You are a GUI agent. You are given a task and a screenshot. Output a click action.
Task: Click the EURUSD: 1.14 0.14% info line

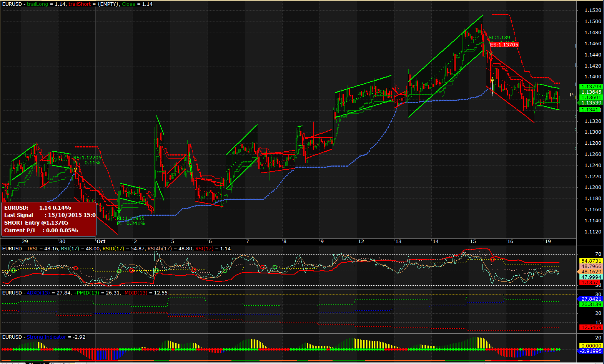click(38, 208)
